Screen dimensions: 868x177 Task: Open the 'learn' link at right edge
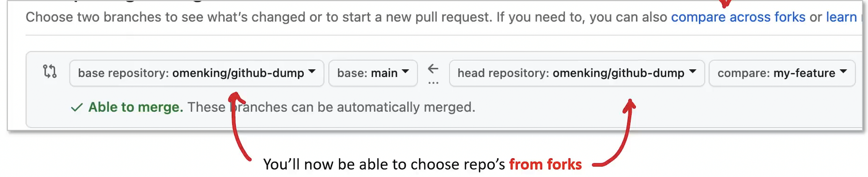pos(842,17)
